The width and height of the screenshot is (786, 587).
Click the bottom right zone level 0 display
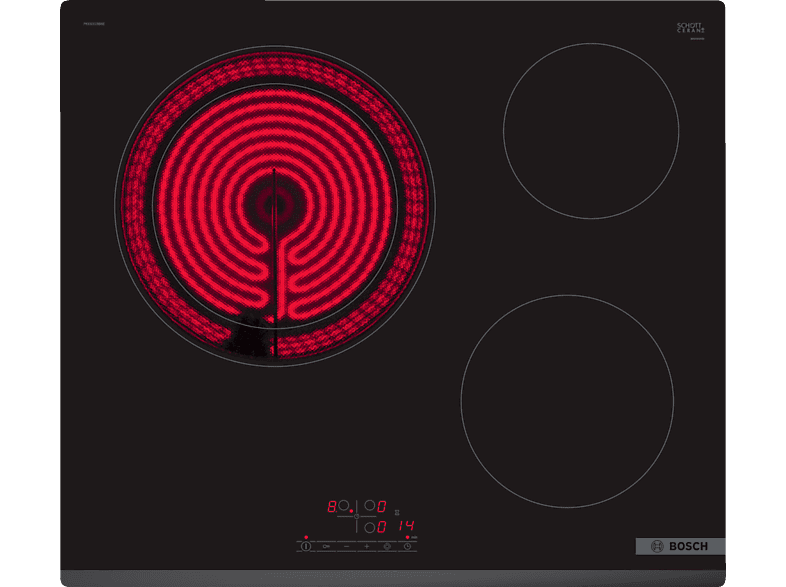tap(381, 527)
